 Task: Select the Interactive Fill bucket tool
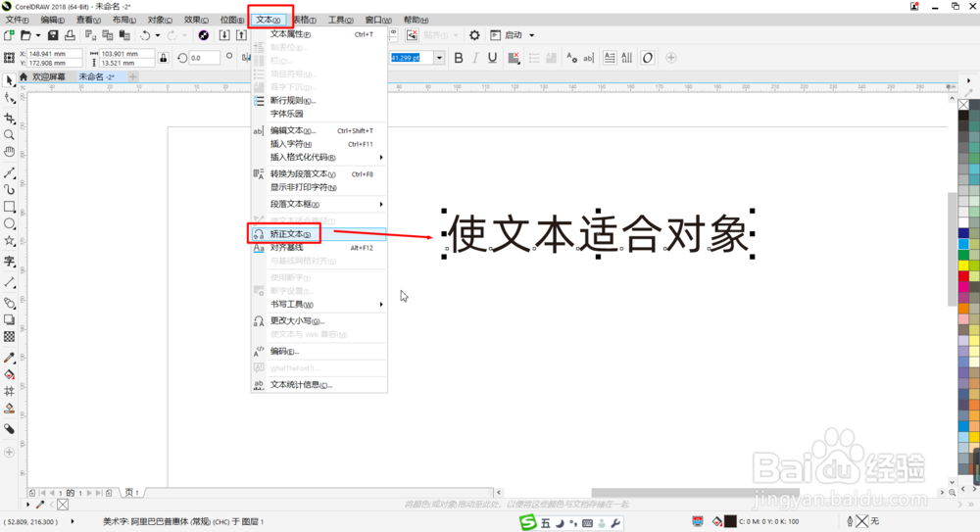9,375
